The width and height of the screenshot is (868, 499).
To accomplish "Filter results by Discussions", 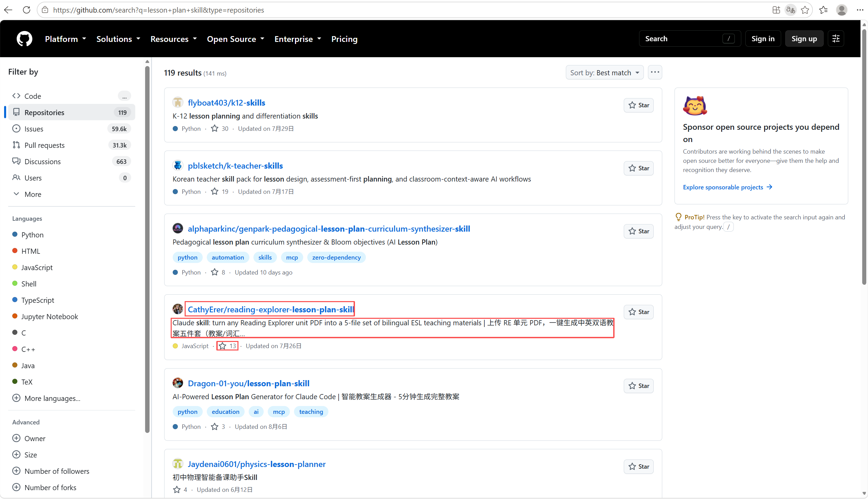I will click(x=71, y=161).
